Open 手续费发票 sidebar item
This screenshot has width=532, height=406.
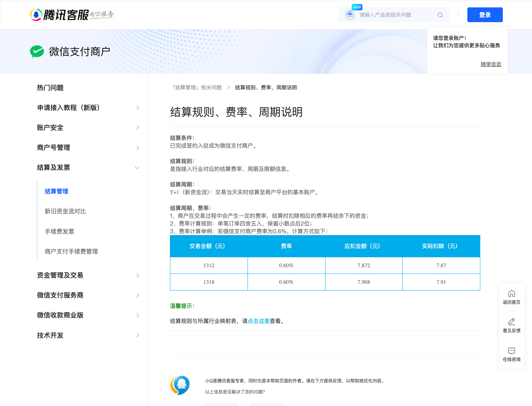coord(59,231)
